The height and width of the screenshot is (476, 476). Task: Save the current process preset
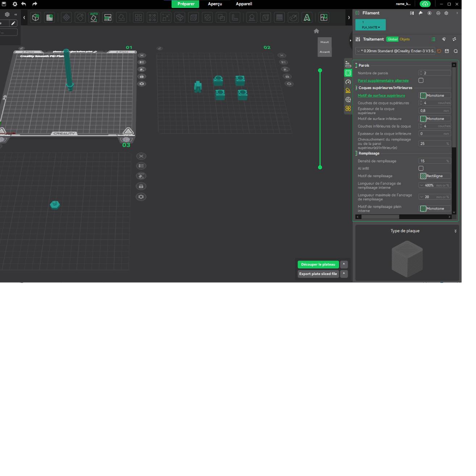(447, 51)
